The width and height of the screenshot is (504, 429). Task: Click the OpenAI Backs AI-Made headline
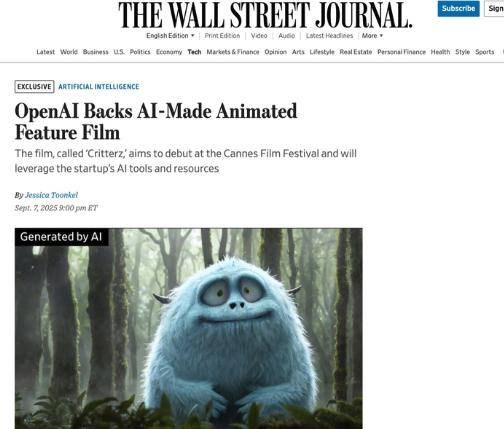coord(156,122)
